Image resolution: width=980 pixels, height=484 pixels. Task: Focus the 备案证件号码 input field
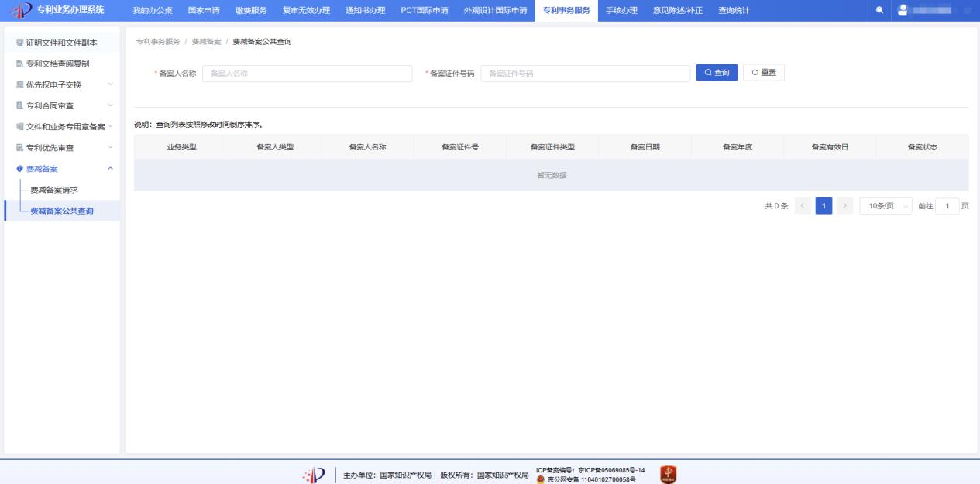tap(586, 74)
